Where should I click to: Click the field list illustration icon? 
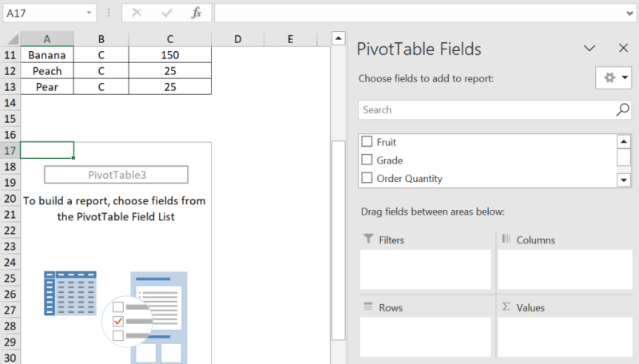pos(159,318)
